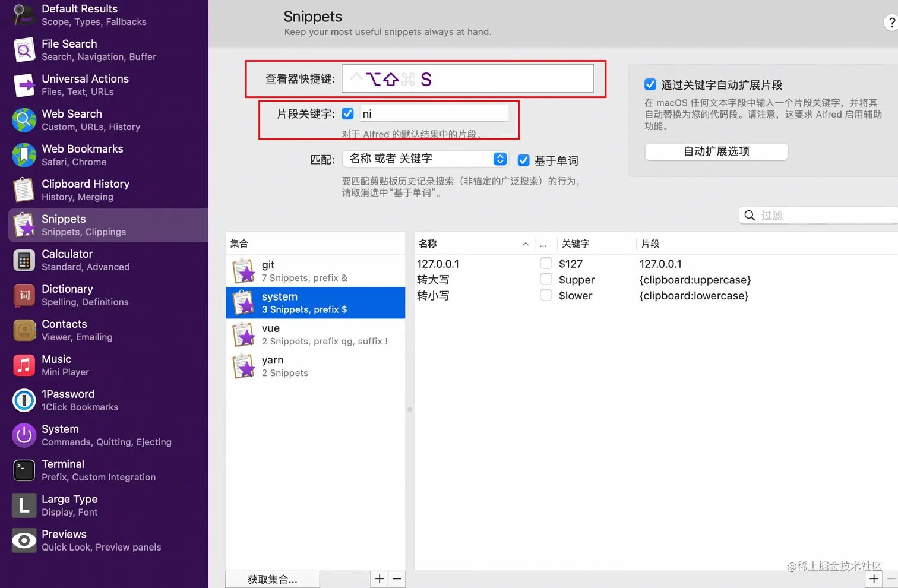Click the ... column header
Screen dimensions: 898x588
tap(543, 244)
